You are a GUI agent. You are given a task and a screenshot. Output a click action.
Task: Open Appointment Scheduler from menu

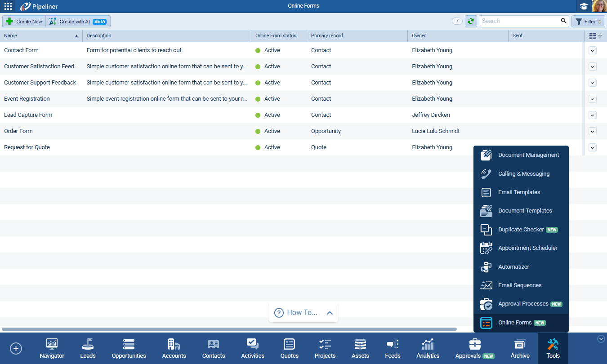pyautogui.click(x=521, y=248)
